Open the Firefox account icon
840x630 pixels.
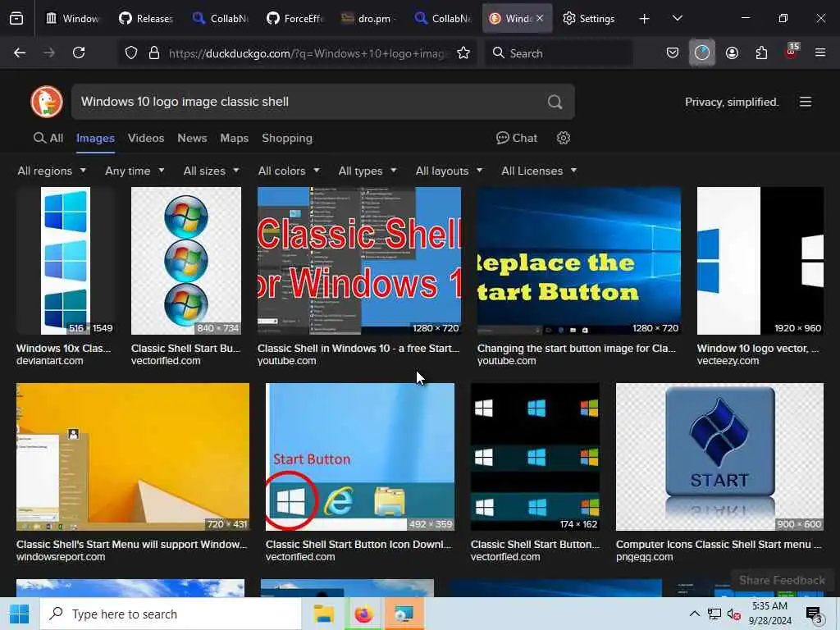(732, 52)
